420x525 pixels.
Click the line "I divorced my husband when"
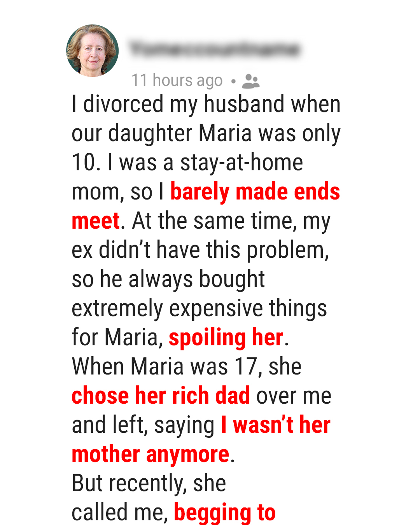206,104
